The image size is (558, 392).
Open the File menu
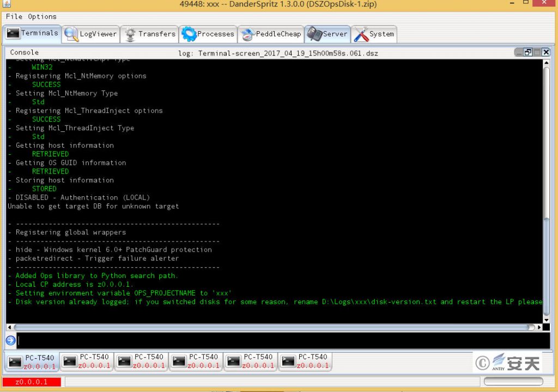point(14,16)
